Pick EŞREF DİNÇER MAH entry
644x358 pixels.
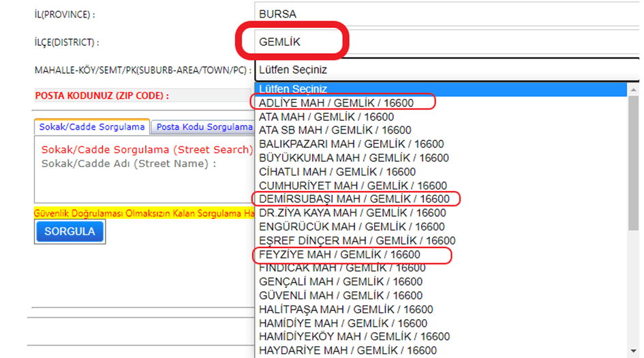point(357,241)
